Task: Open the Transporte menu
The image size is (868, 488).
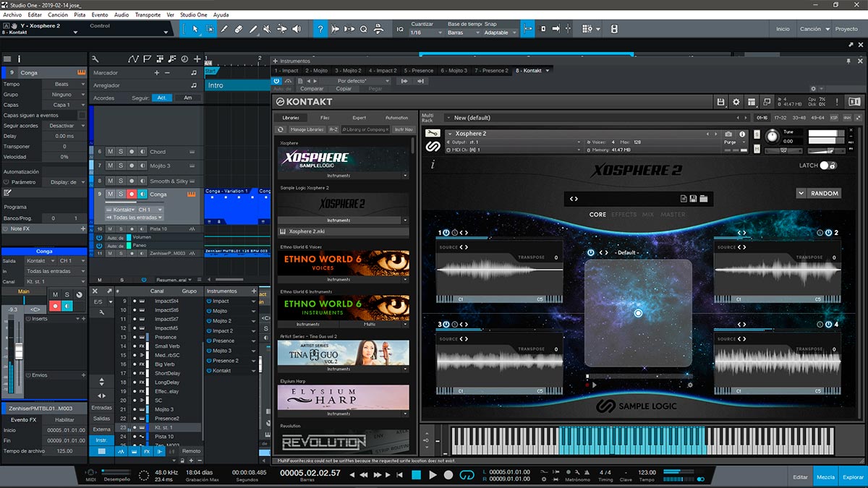Action: [148, 14]
